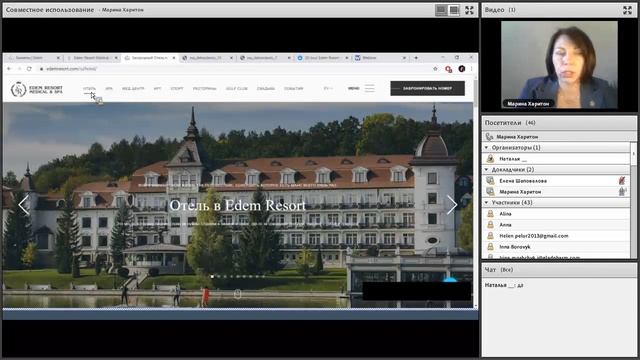The width and height of the screenshot is (640, 360).
Task: Click participant icon beside Helen pelor2013@gmail.com
Action: [490, 236]
